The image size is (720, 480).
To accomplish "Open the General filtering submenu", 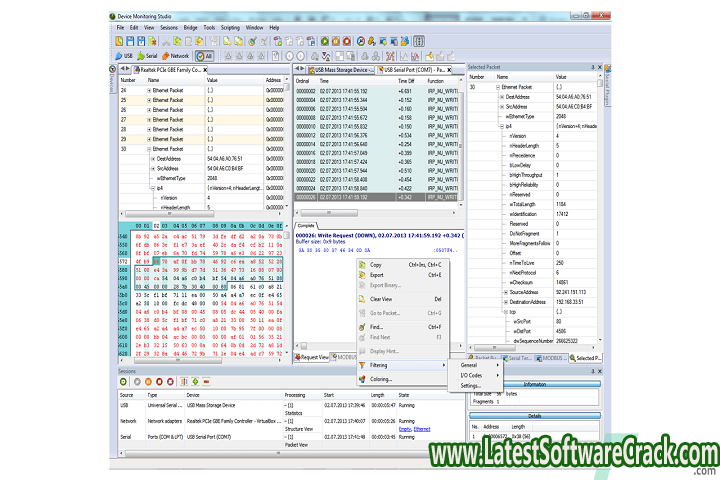I will 468,365.
